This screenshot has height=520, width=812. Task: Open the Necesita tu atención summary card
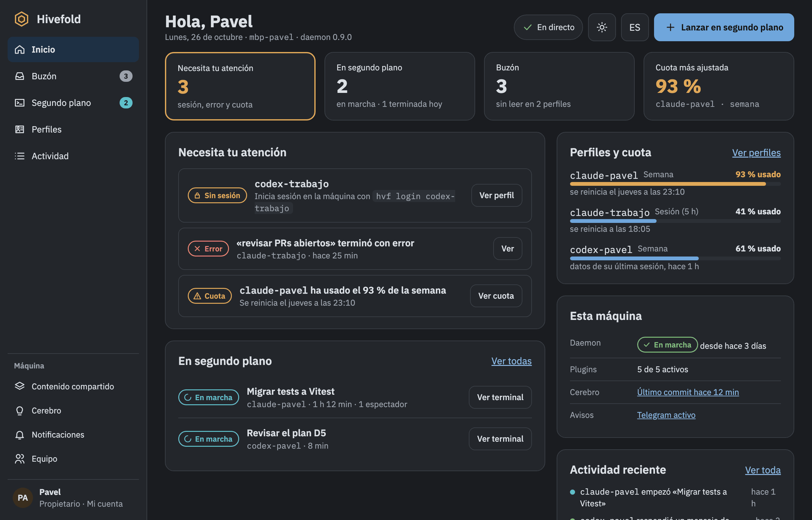tap(240, 86)
